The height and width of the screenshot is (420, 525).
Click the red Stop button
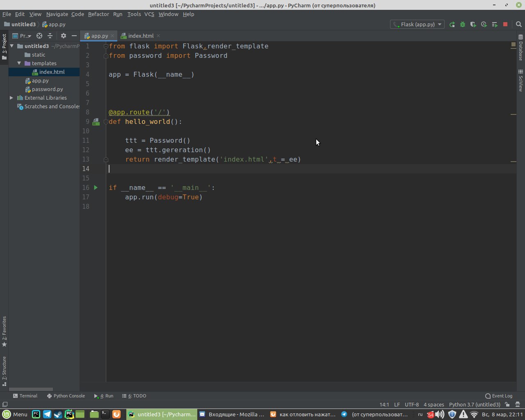[x=505, y=25]
